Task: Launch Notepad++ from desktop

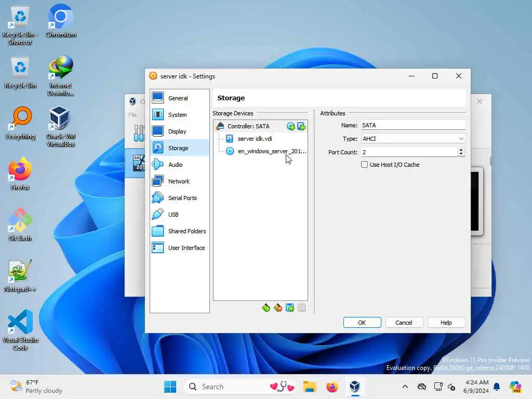Action: point(20,275)
